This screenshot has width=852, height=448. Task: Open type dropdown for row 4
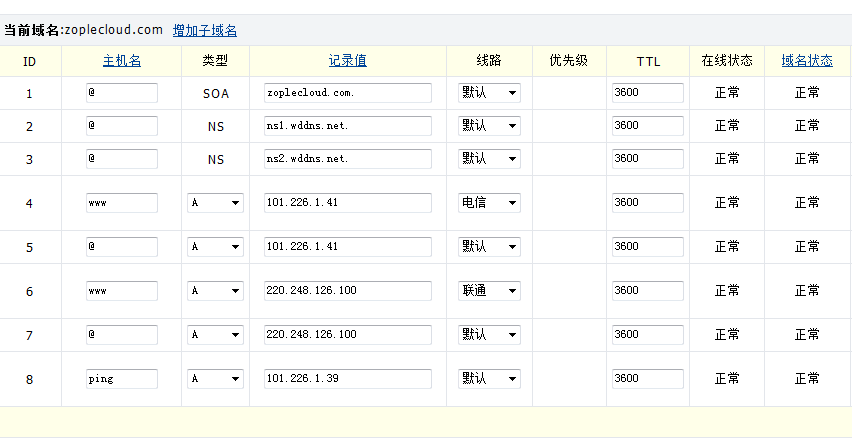215,203
